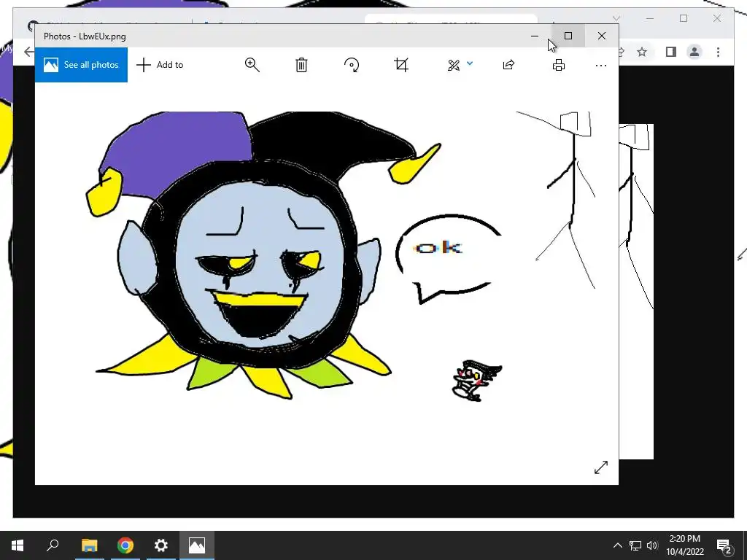The image size is (747, 560).
Task: Open Edit & Create pencil-ruler icon
Action: (x=454, y=65)
